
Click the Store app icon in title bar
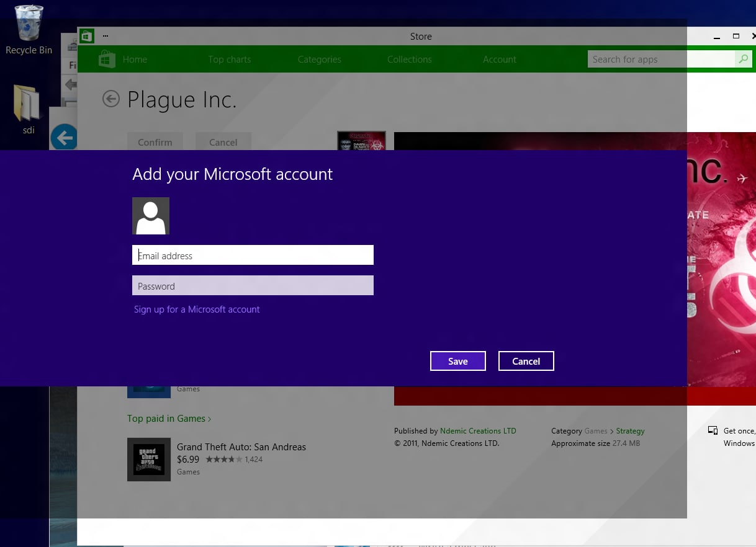(x=87, y=36)
